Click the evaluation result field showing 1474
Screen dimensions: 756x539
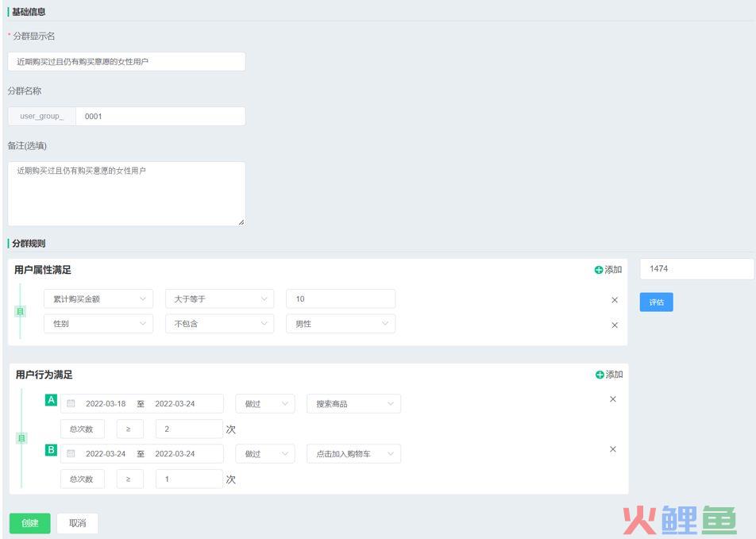click(x=696, y=269)
